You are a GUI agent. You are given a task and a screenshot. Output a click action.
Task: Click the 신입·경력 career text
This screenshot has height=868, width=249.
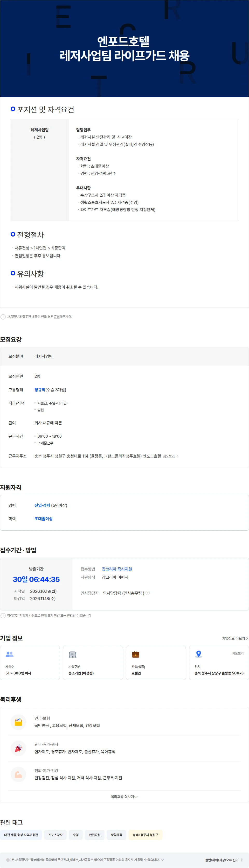click(42, 506)
